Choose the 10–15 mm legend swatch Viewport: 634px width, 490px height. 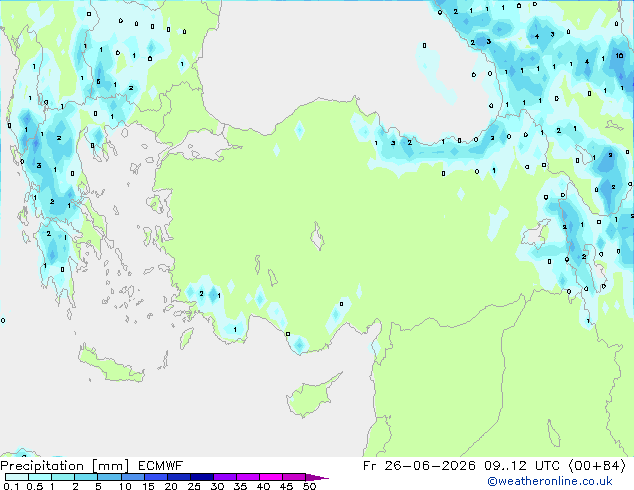click(x=133, y=477)
